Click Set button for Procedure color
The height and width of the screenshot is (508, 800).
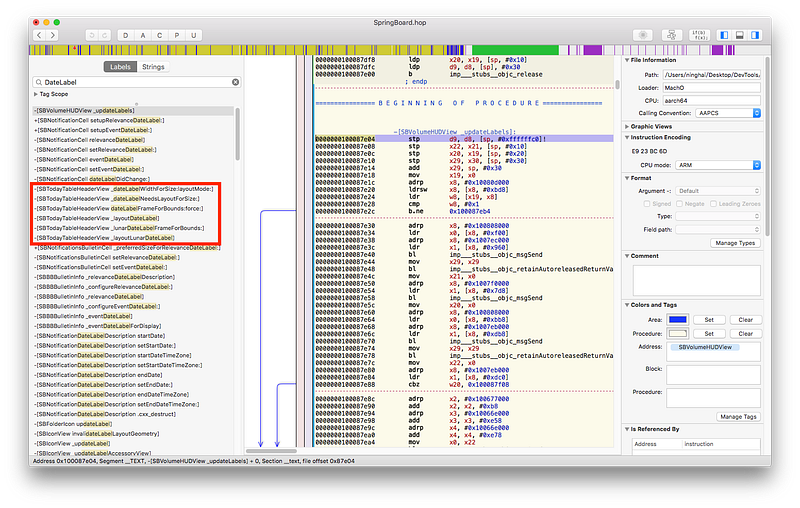pyautogui.click(x=709, y=334)
